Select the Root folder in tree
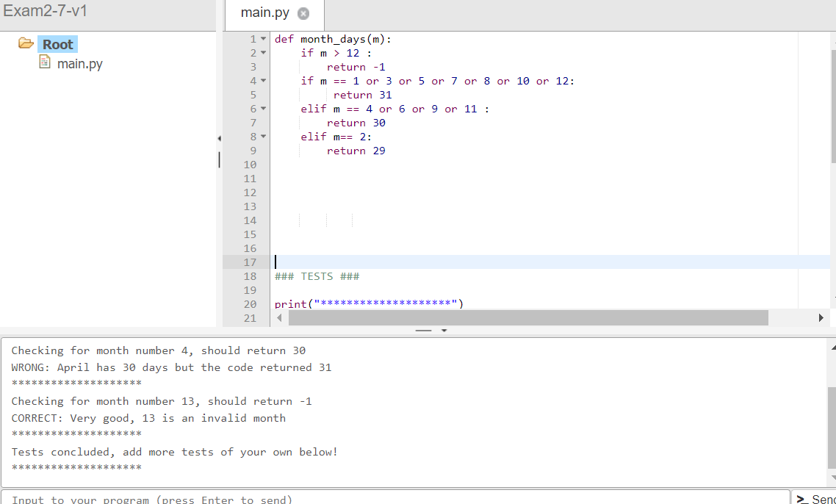 click(x=57, y=44)
